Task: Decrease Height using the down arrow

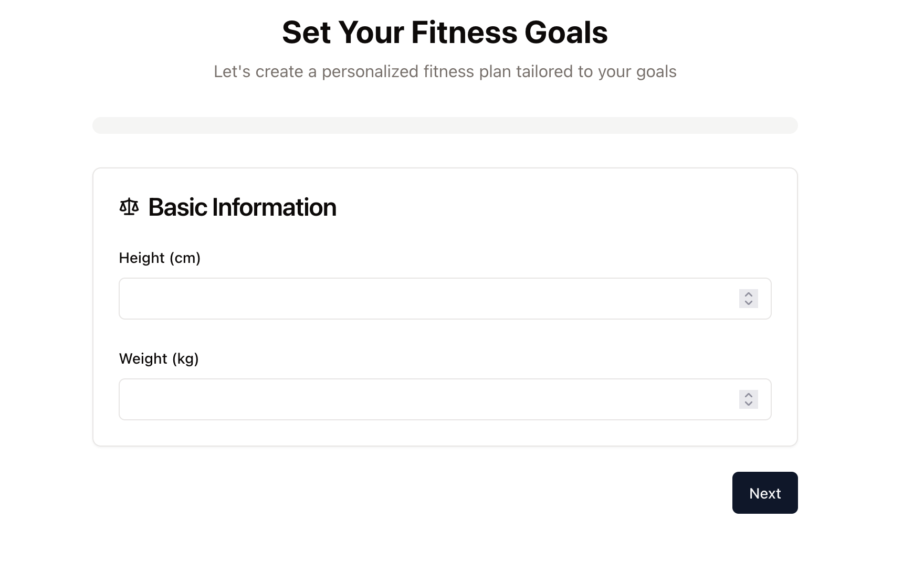Action: click(749, 303)
